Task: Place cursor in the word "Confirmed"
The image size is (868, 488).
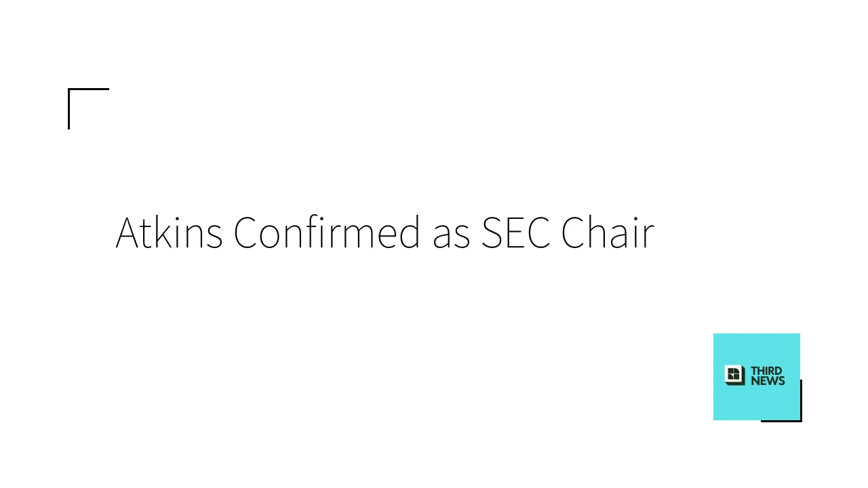Action: [327, 232]
